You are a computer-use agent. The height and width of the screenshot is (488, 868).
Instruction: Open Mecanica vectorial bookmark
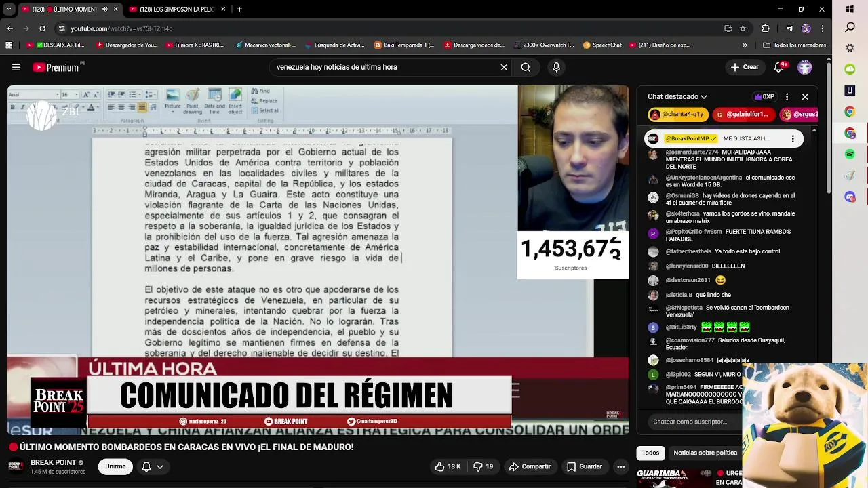(265, 45)
